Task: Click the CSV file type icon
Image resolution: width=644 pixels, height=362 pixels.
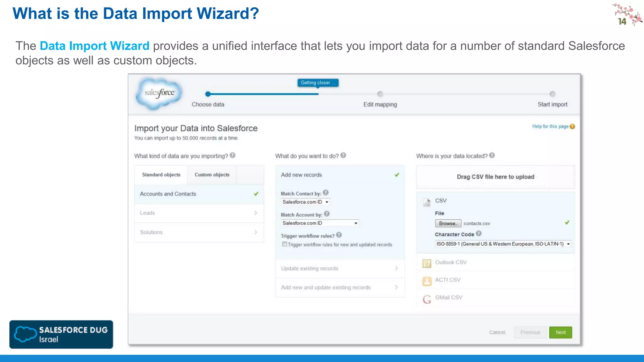Action: coord(427,202)
